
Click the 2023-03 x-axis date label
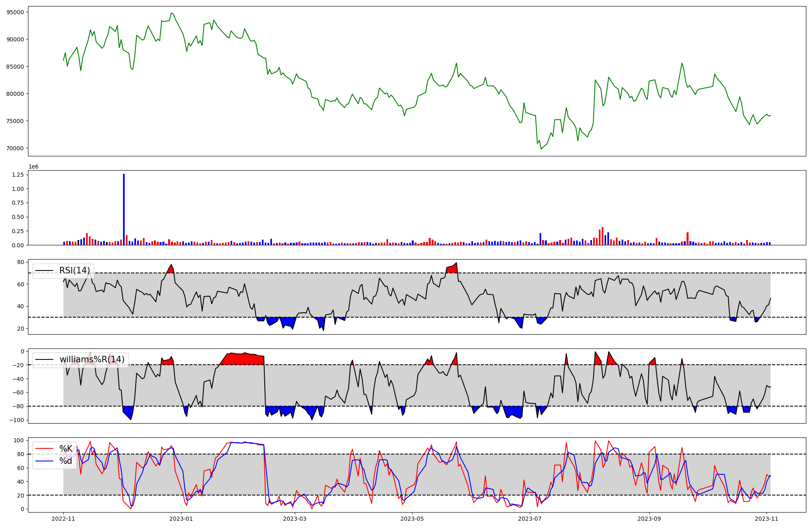click(x=294, y=519)
